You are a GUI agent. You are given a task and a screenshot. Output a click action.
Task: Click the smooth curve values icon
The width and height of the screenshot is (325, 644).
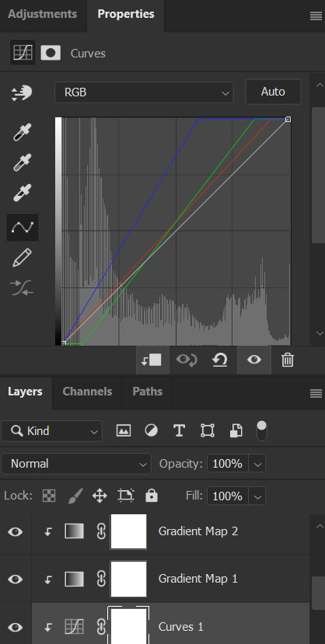point(23,288)
